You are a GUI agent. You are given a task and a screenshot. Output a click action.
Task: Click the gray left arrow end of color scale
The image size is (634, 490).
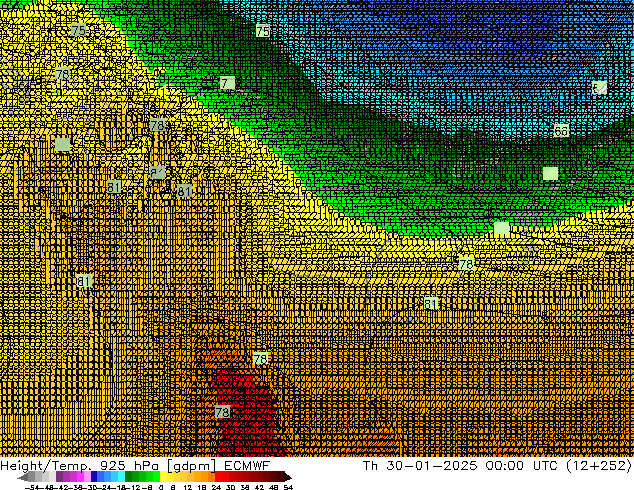tap(22, 477)
